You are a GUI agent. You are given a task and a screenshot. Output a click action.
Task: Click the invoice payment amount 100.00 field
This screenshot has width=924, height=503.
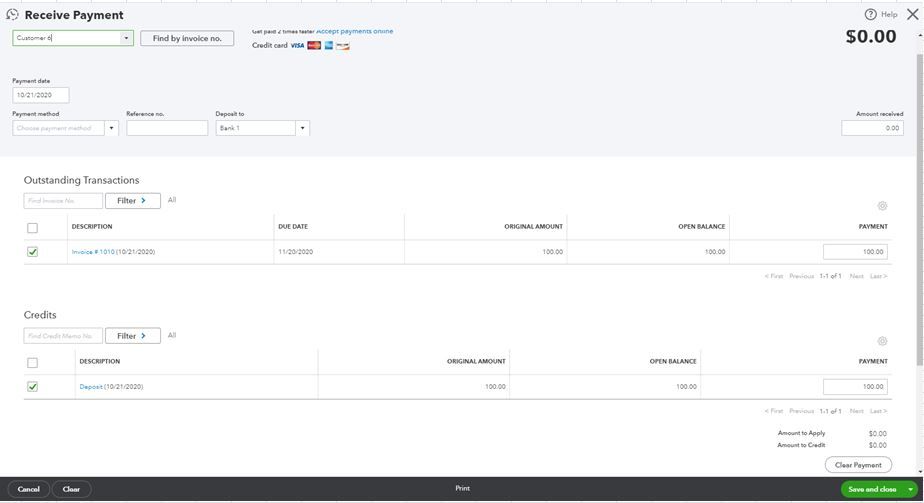[x=855, y=252]
